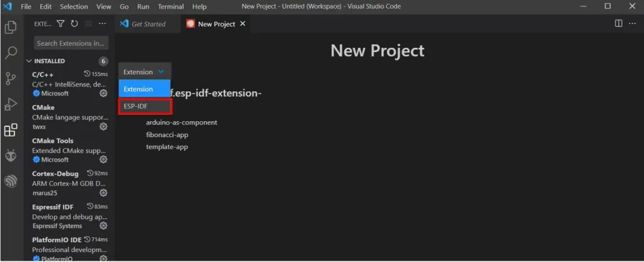Screen dimensions: 644x262
Task: Open the Search view in activity bar
Action: tap(11, 53)
